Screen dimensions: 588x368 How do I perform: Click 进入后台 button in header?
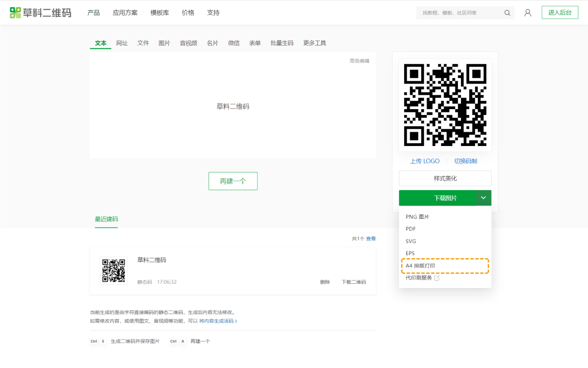point(560,12)
